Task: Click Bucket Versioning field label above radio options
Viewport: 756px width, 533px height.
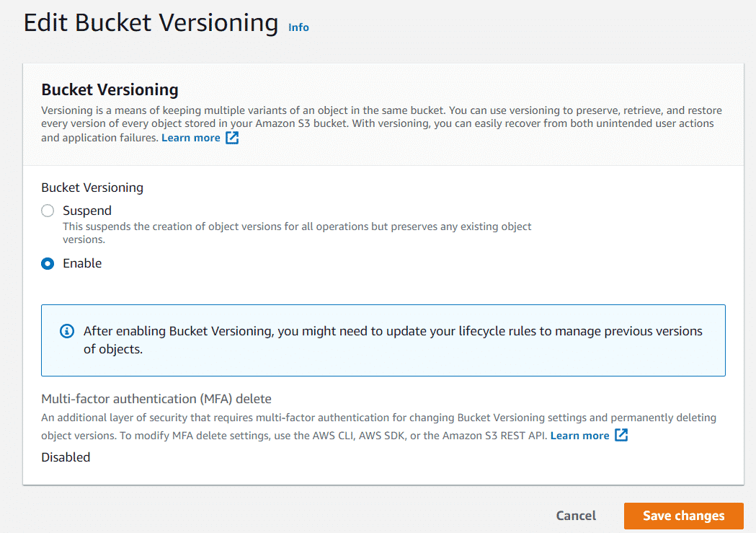Action: (92, 188)
